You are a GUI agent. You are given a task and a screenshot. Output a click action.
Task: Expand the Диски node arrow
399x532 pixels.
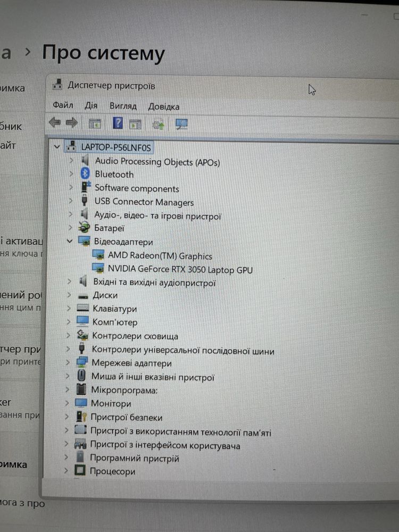tap(69, 295)
